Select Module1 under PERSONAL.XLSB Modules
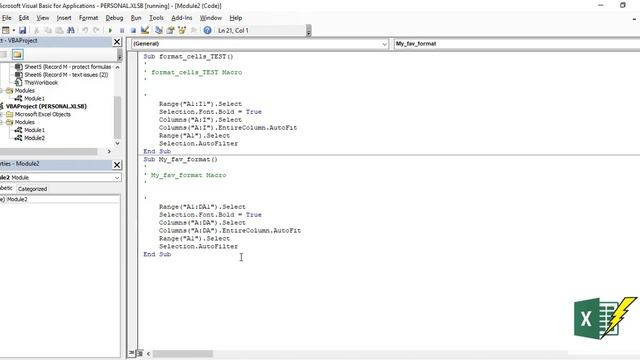The image size is (640, 360). [x=34, y=130]
